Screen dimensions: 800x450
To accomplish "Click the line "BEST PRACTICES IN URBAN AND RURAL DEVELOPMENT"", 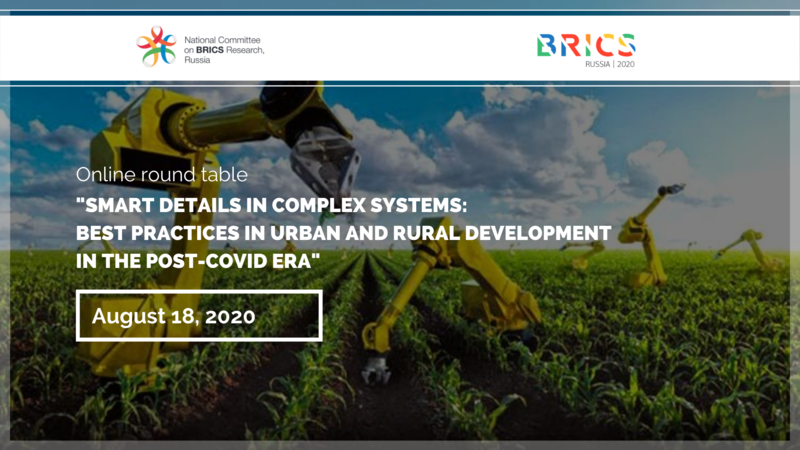I will coord(343,233).
